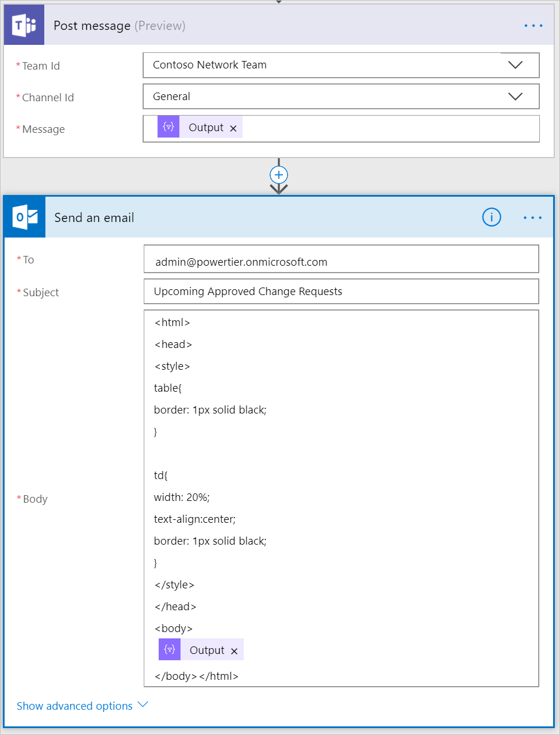Screen dimensions: 560x735
Task: Click the Send an email card title
Action: coord(94,218)
